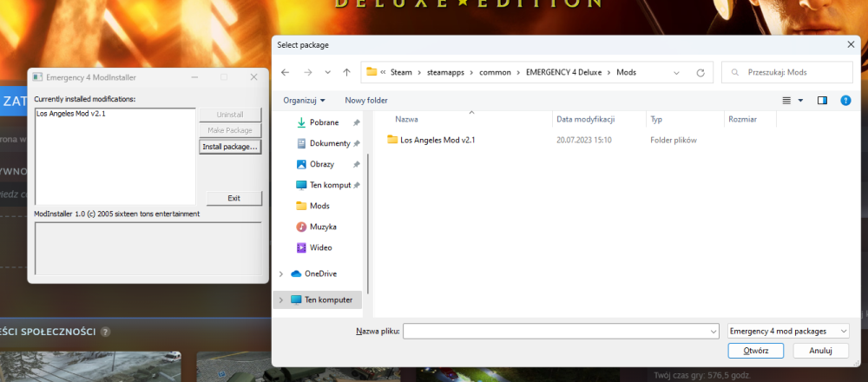Click in the Przeszukaj: Mods search box

coord(787,73)
